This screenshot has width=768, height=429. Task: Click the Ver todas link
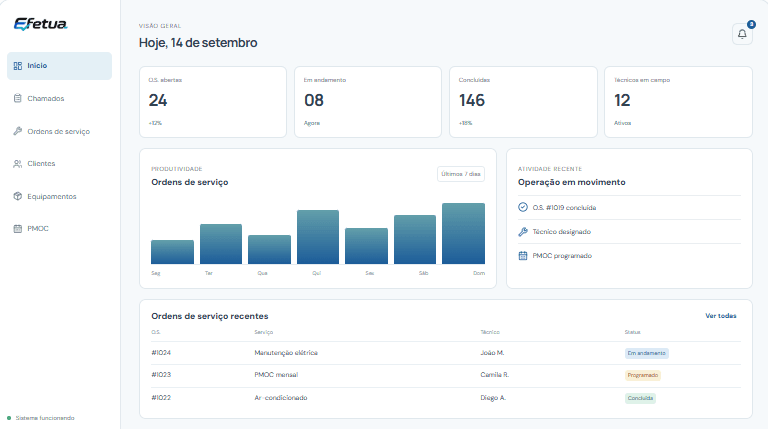click(x=720, y=316)
